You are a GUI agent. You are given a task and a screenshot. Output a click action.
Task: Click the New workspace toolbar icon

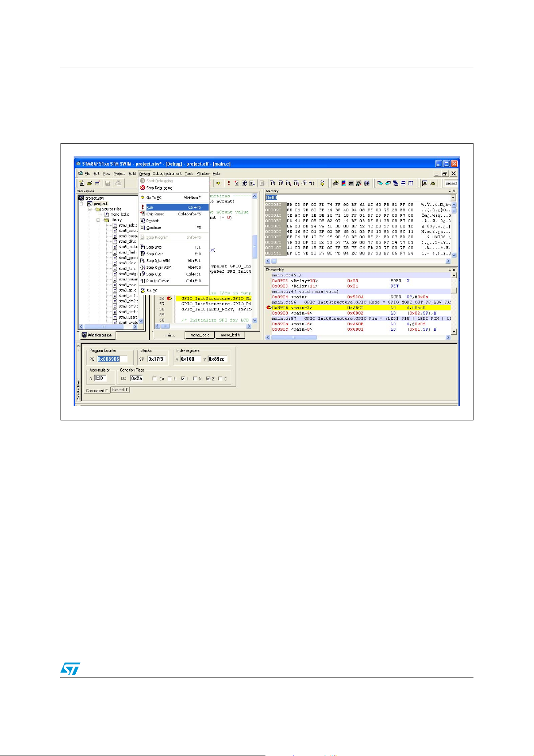pyautogui.click(x=82, y=183)
